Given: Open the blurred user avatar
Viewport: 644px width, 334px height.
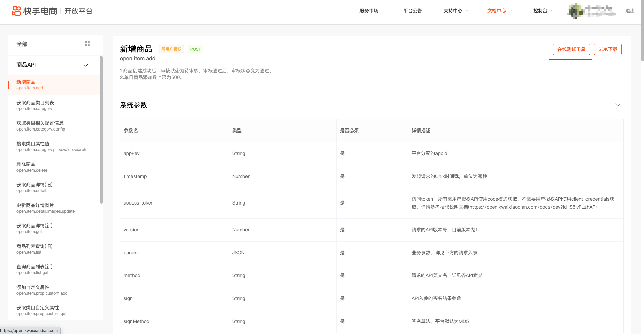Looking at the screenshot, I should [x=575, y=11].
